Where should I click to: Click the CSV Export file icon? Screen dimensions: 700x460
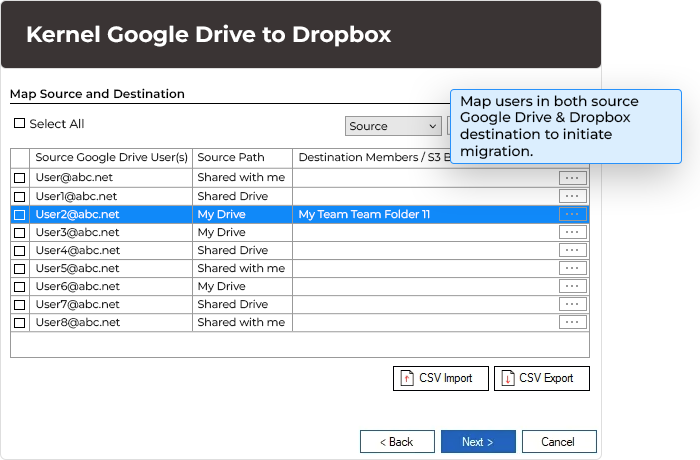pyautogui.click(x=508, y=378)
